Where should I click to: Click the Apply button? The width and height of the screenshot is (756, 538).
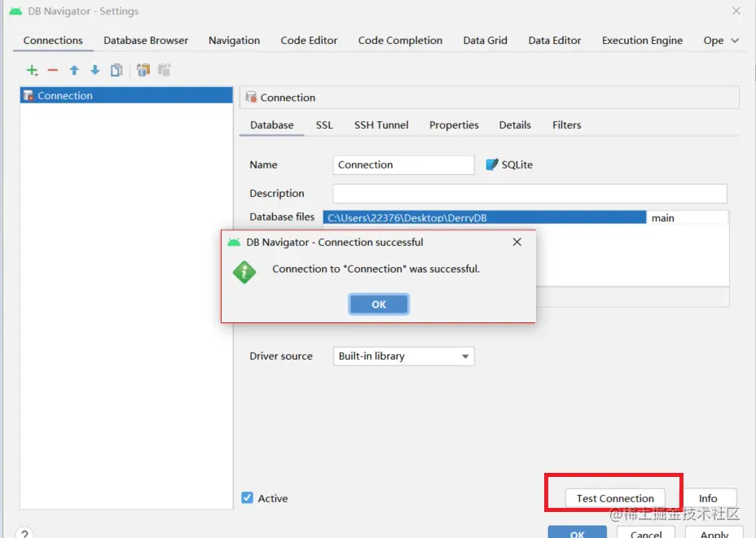pyautogui.click(x=714, y=532)
